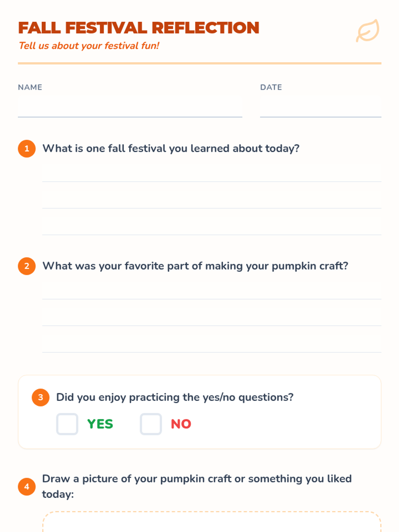Click second answer line for pumpkin craft question
The image size is (399, 532).
coord(211,317)
